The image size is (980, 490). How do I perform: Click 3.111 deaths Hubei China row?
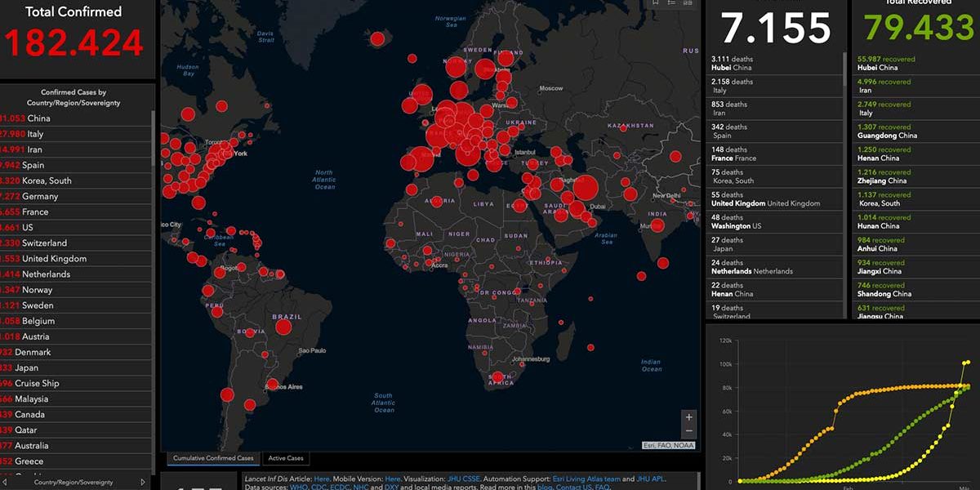point(774,63)
